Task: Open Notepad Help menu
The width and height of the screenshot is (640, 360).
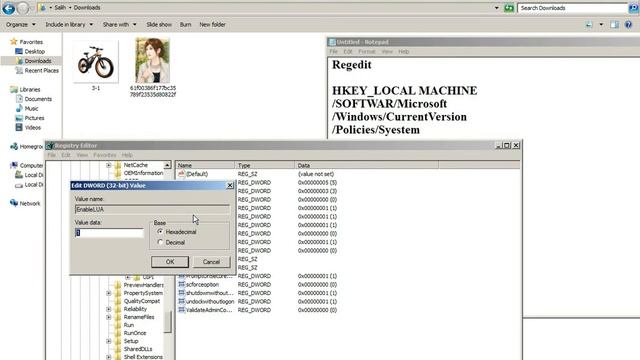Action: tap(404, 51)
